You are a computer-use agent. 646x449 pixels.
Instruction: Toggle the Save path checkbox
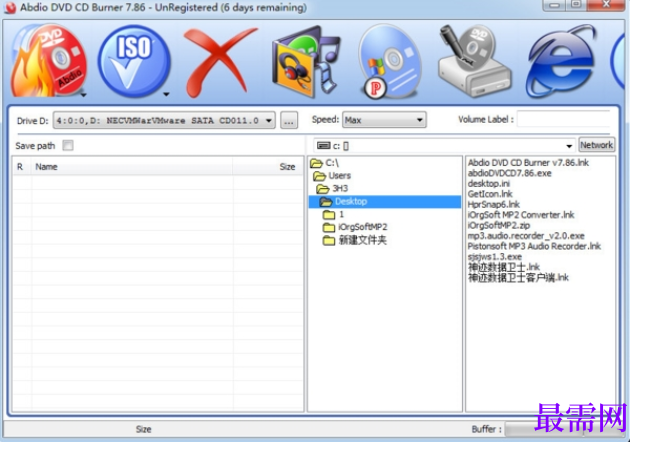click(68, 145)
